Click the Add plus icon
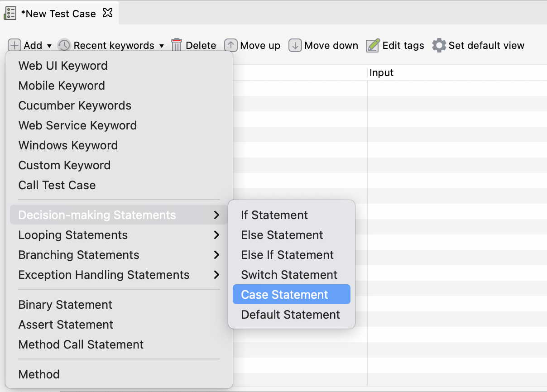The width and height of the screenshot is (547, 392). pyautogui.click(x=15, y=45)
